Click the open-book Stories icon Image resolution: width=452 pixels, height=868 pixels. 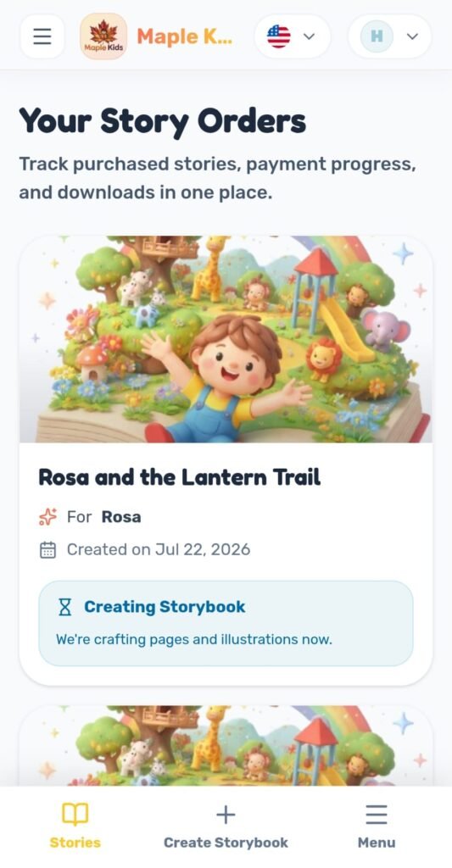[x=75, y=815]
